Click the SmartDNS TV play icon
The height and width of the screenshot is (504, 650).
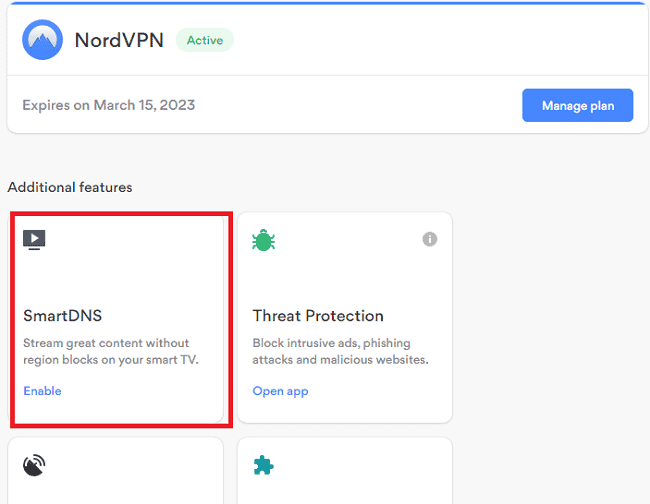click(34, 239)
